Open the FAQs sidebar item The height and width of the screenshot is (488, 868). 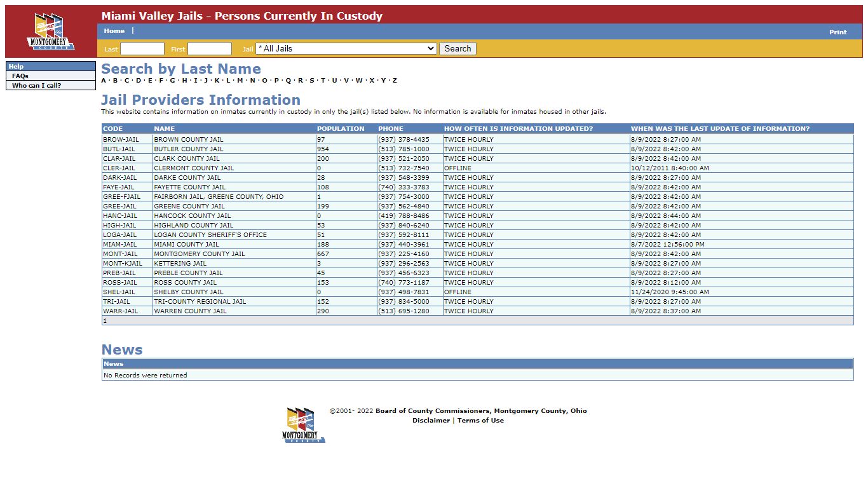[x=51, y=76]
